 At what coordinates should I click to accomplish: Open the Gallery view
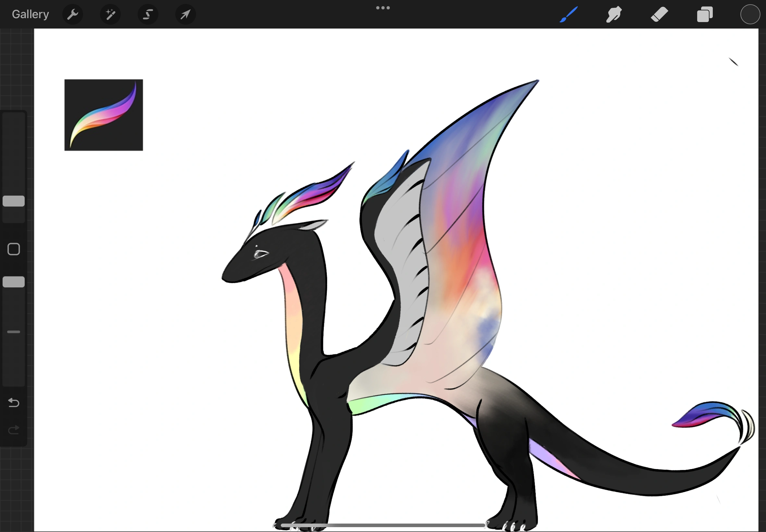pyautogui.click(x=30, y=14)
